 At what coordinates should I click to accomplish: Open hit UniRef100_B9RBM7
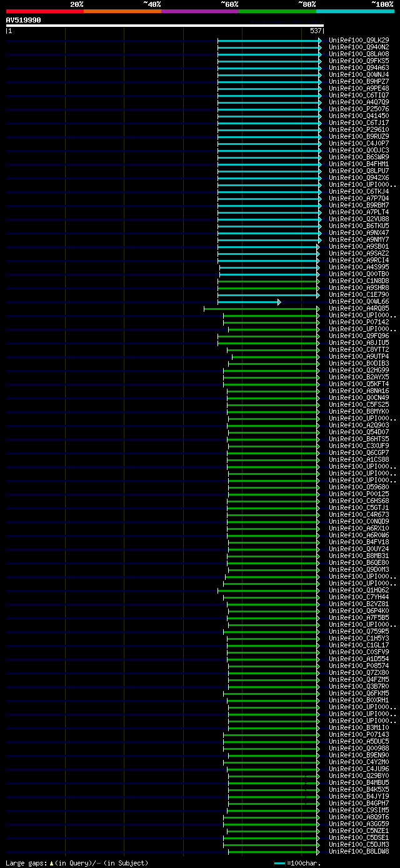point(359,205)
